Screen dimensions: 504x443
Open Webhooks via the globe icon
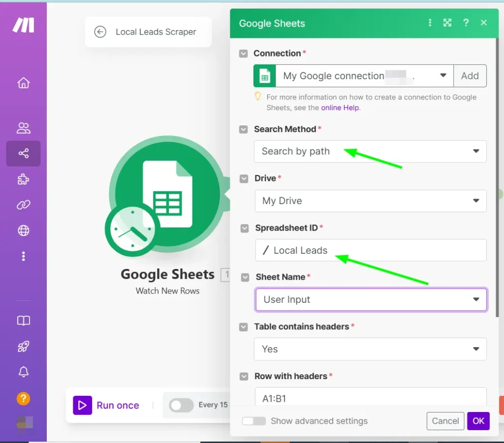[23, 231]
